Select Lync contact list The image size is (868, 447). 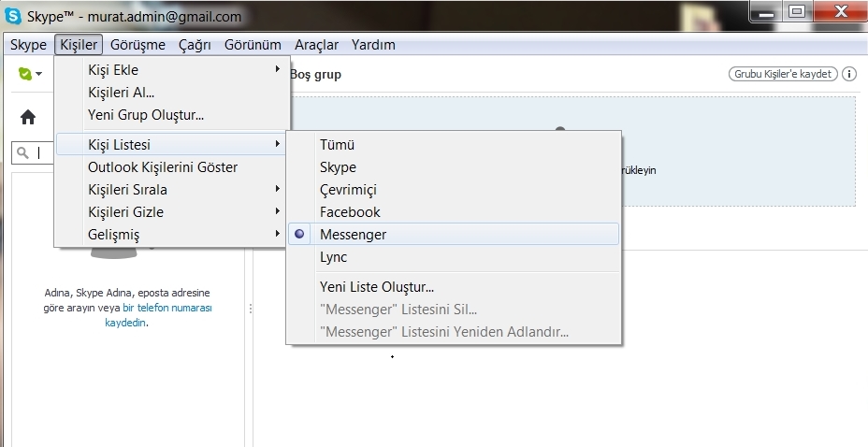pos(454,256)
